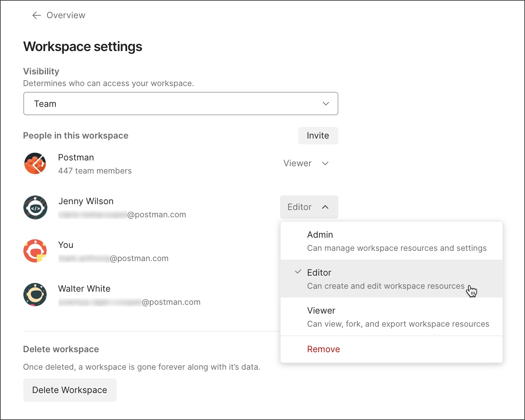Click the Postman team name
The width and height of the screenshot is (525, 420).
click(76, 157)
